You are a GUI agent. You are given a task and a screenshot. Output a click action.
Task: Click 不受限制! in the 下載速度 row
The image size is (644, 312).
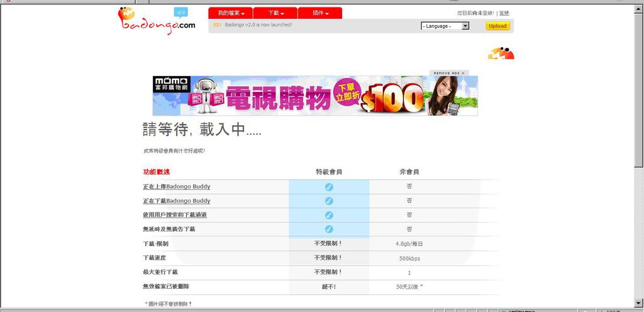point(328,258)
